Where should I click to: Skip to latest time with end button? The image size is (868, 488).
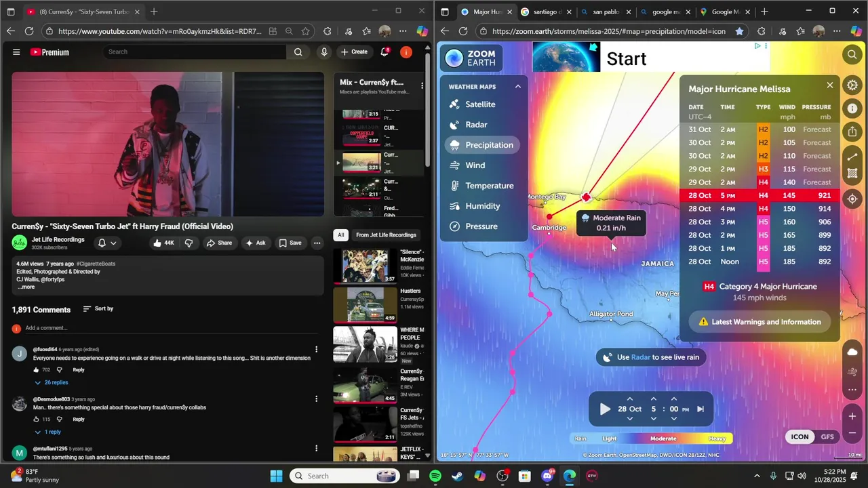coord(701,409)
